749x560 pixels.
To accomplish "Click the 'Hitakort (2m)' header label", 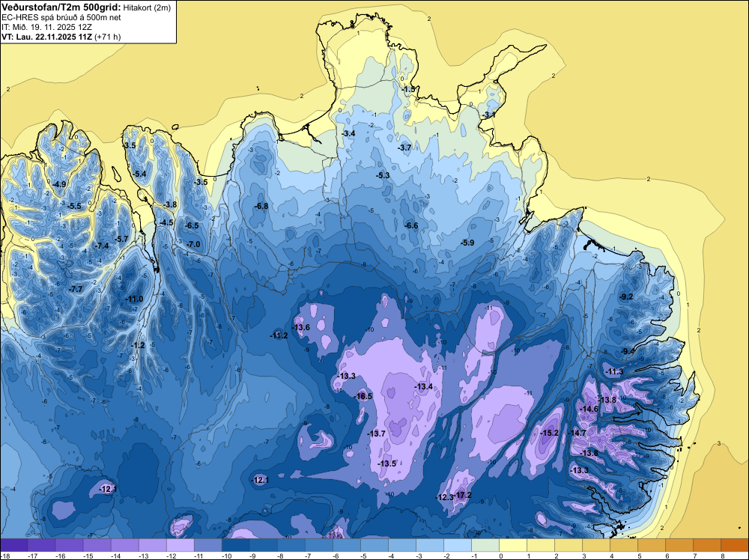I will [147, 7].
